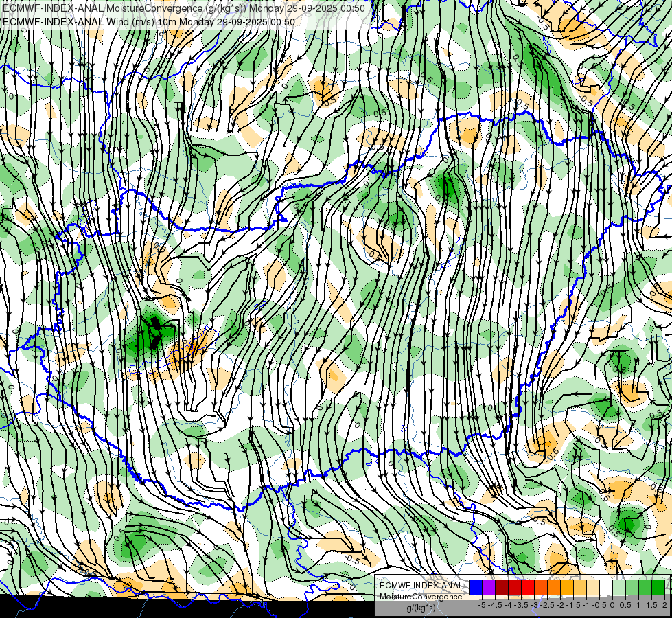This screenshot has width=672, height=618.
Task: Pick the darkest green legend swatch
Action: click(x=658, y=588)
